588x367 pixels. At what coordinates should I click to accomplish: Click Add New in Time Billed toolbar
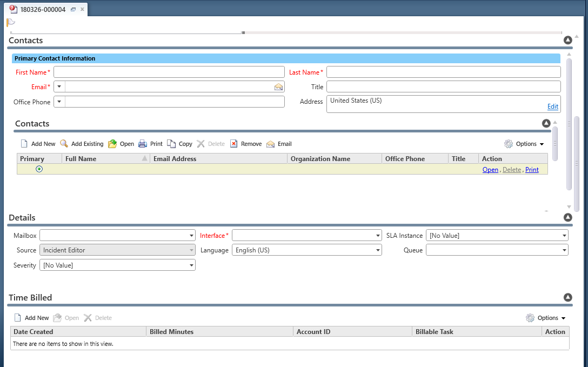click(31, 318)
